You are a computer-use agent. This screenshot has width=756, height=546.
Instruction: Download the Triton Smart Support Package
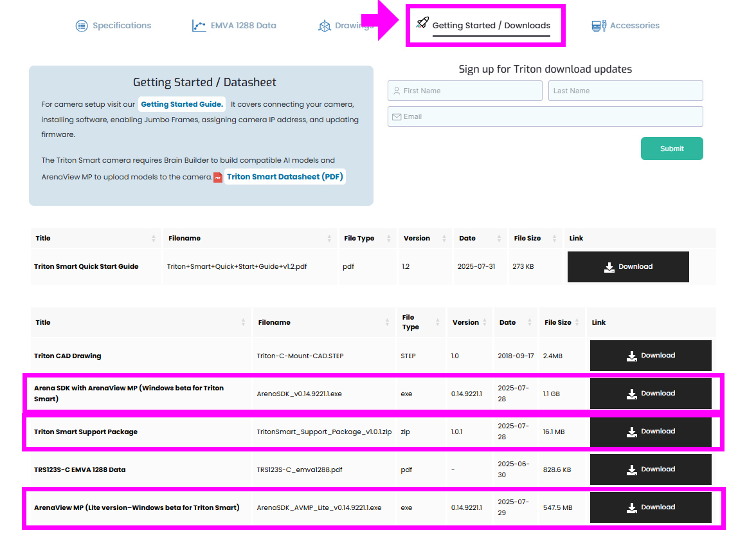651,432
